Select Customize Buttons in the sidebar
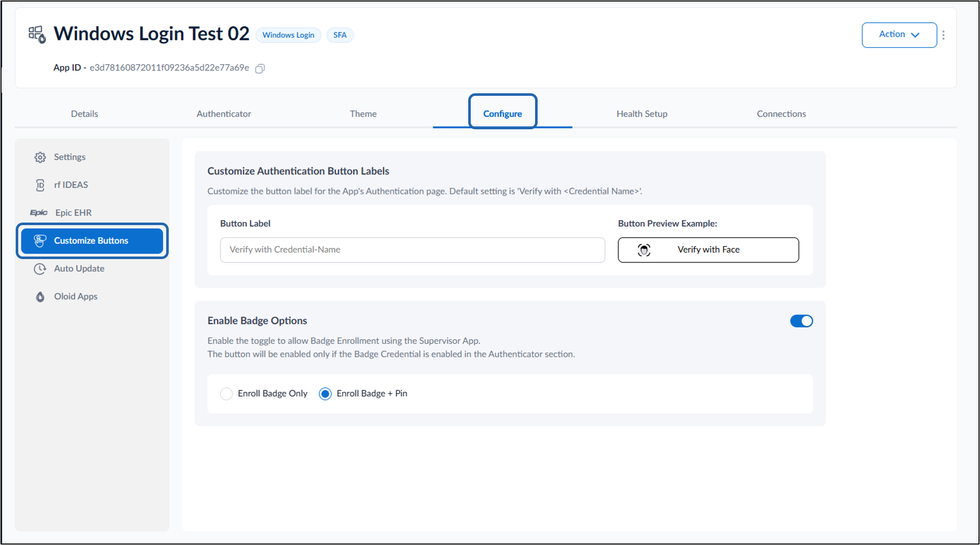The image size is (980, 545). [92, 241]
